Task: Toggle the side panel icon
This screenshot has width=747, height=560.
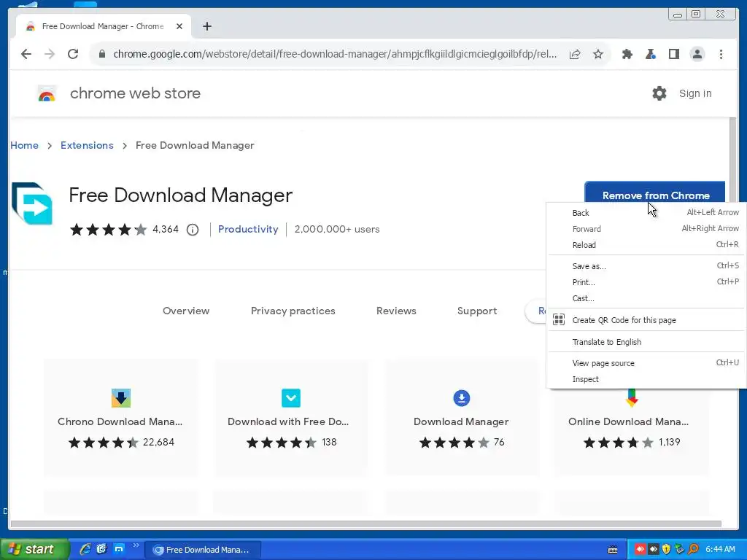Action: click(673, 54)
